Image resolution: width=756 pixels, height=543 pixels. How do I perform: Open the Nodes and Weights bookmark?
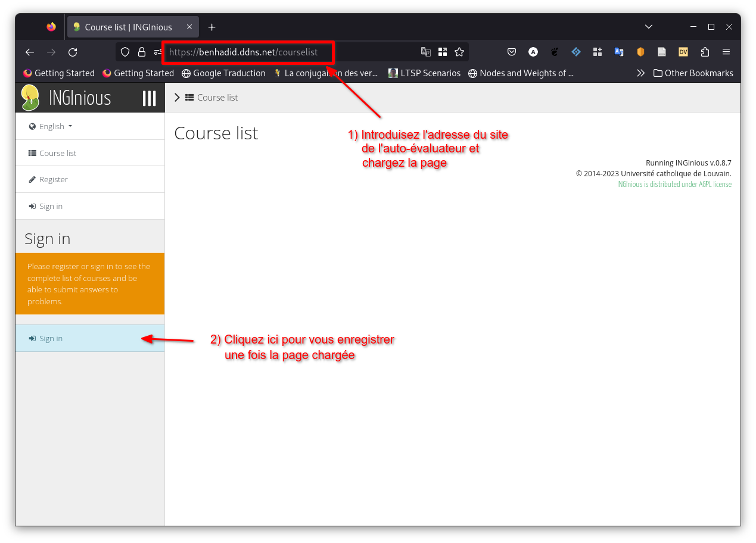(521, 73)
